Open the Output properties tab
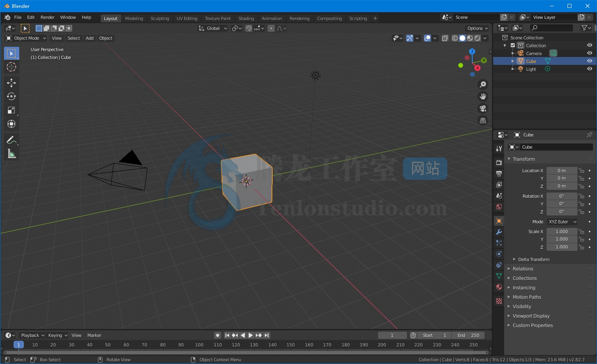The height and width of the screenshot is (364, 597). click(499, 174)
